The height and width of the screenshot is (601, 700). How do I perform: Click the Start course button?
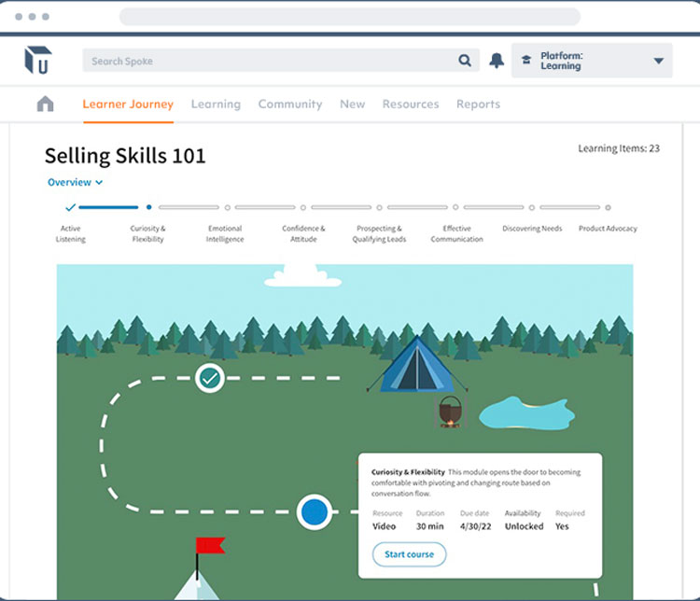point(409,554)
